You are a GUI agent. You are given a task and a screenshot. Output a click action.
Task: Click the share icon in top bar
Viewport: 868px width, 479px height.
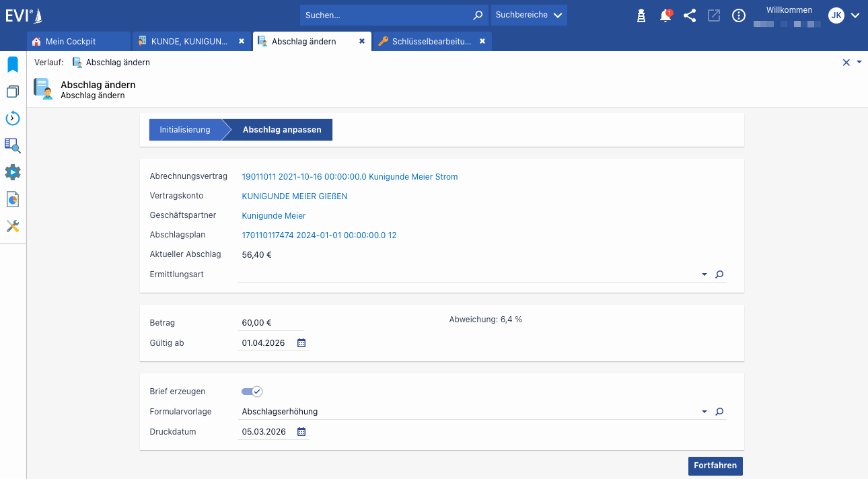pyautogui.click(x=690, y=15)
